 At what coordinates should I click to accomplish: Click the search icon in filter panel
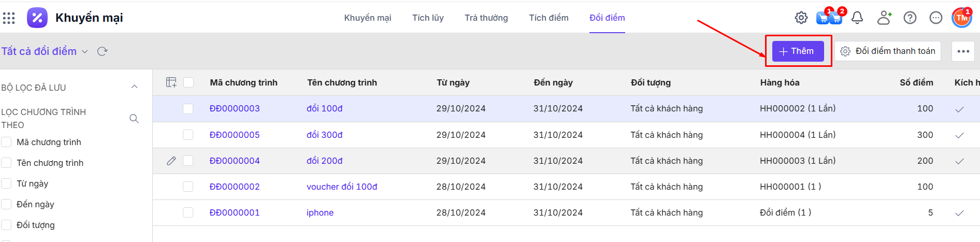(134, 119)
